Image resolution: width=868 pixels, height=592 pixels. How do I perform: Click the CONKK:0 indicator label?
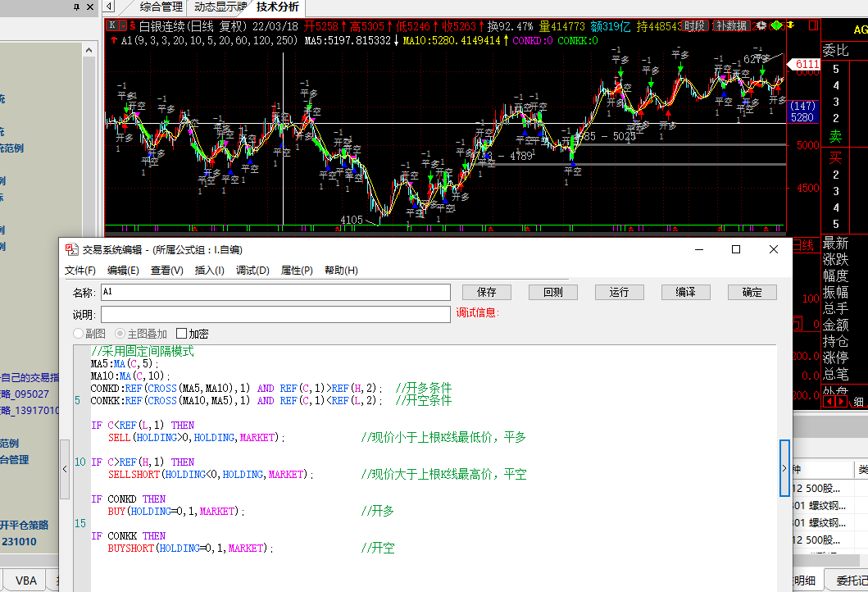[x=577, y=40]
